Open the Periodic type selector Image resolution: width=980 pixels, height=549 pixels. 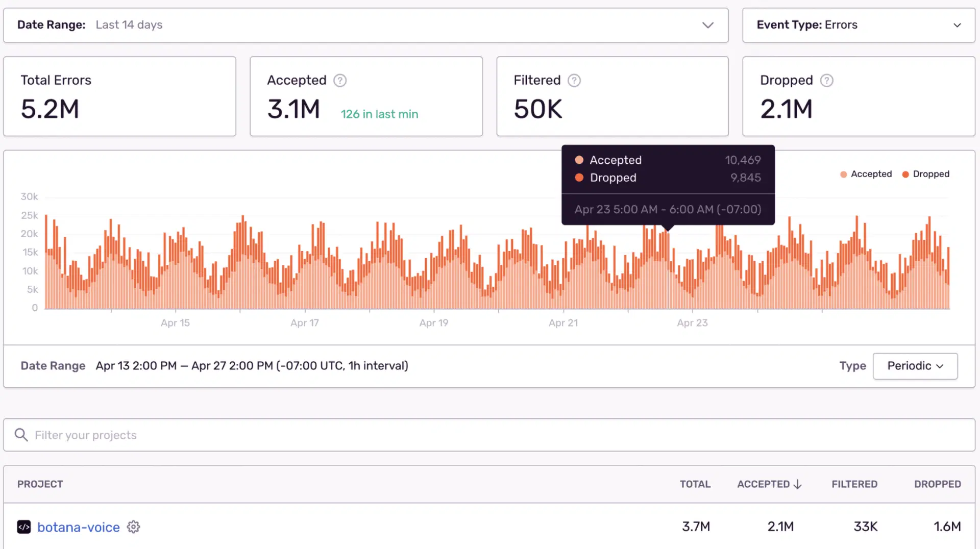click(915, 366)
